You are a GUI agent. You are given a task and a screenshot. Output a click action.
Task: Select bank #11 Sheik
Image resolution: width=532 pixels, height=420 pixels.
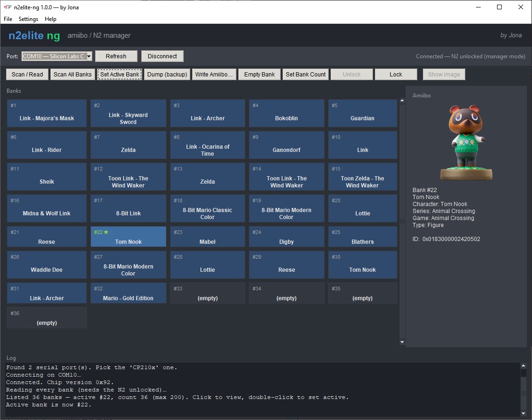(47, 177)
